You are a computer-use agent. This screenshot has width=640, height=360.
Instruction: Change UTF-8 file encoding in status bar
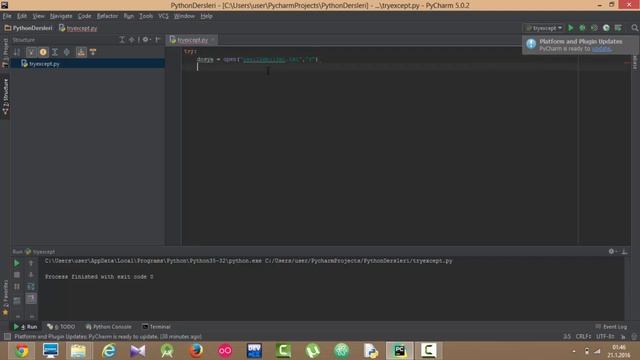(605, 337)
